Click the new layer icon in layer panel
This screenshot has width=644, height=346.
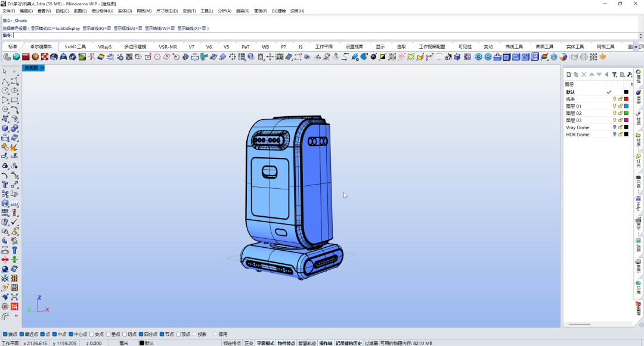click(x=568, y=74)
